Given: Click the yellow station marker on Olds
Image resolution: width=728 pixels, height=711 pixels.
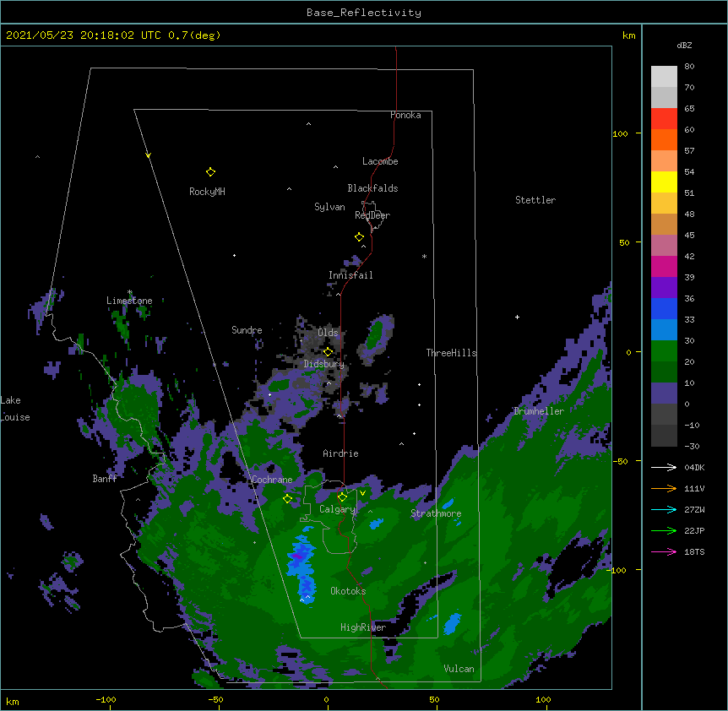Looking at the screenshot, I should [x=328, y=352].
